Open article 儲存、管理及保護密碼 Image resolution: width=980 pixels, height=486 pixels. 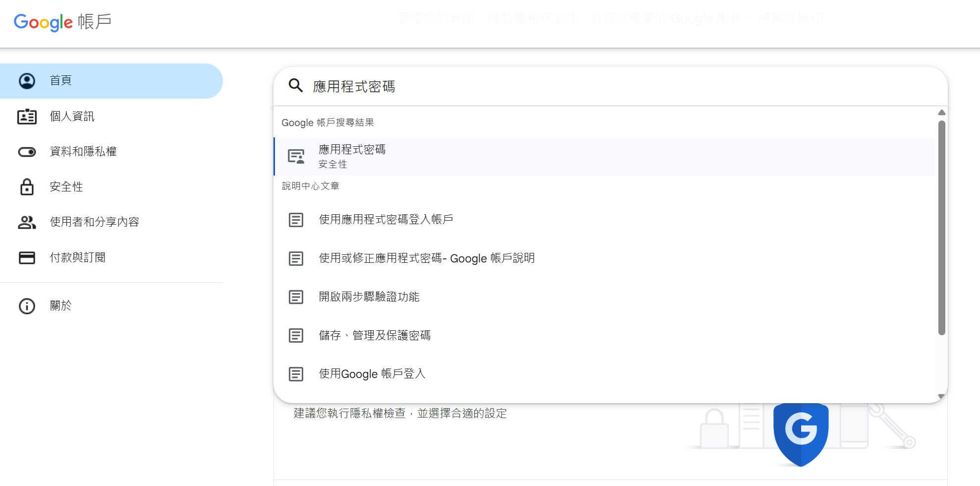[x=605, y=336]
